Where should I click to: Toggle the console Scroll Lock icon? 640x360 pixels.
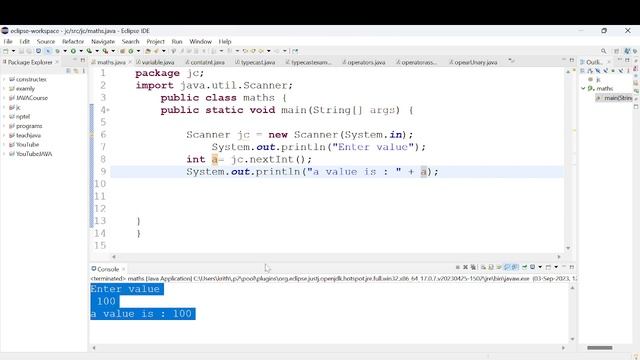[491, 267]
